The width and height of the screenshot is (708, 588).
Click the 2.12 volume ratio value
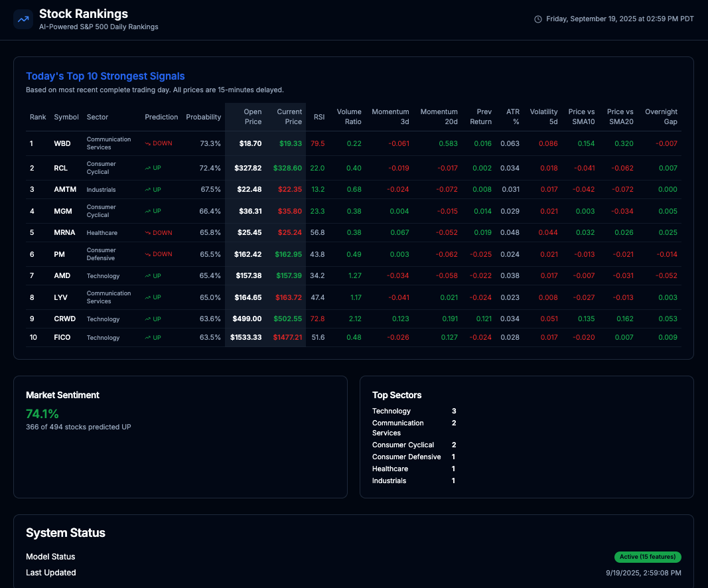(x=355, y=319)
